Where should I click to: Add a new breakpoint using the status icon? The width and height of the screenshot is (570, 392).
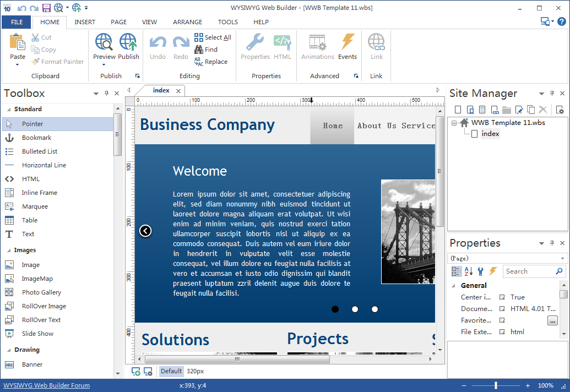click(135, 372)
